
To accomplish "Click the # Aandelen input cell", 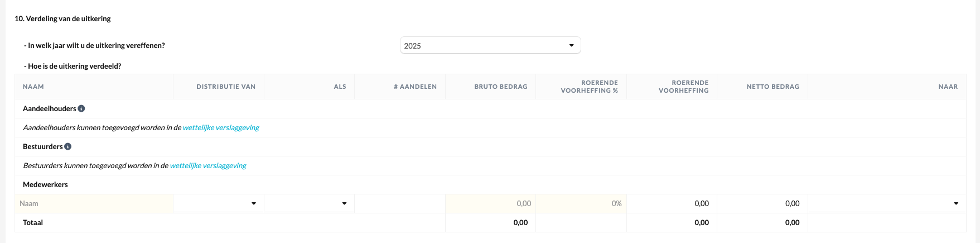I will coord(399,203).
